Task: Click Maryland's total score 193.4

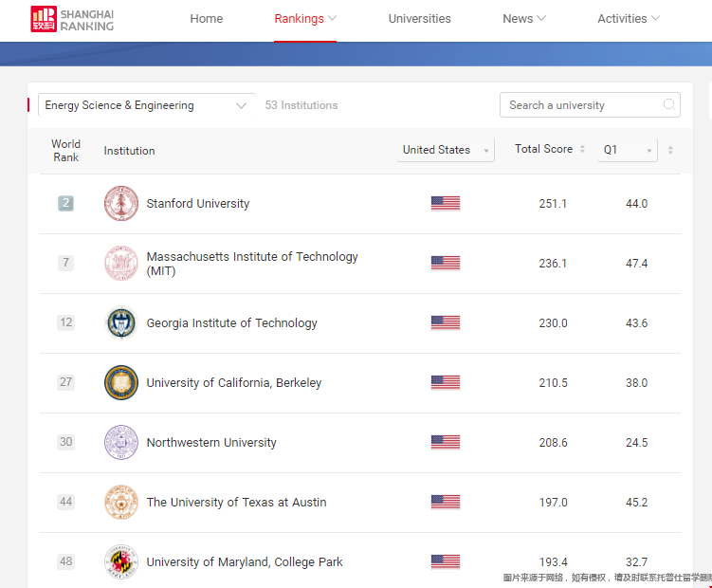Action: (x=553, y=562)
